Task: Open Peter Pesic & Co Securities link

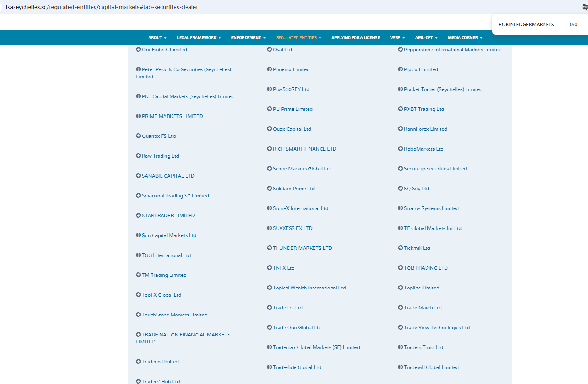Action: [184, 73]
